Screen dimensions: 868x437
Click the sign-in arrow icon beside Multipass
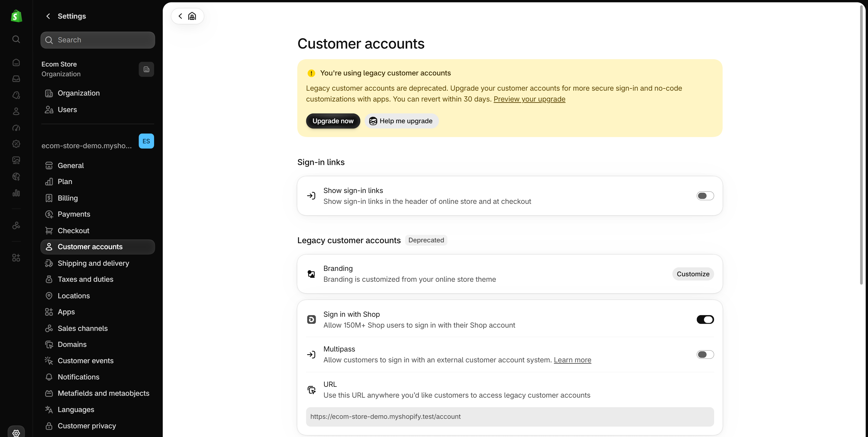(x=311, y=354)
